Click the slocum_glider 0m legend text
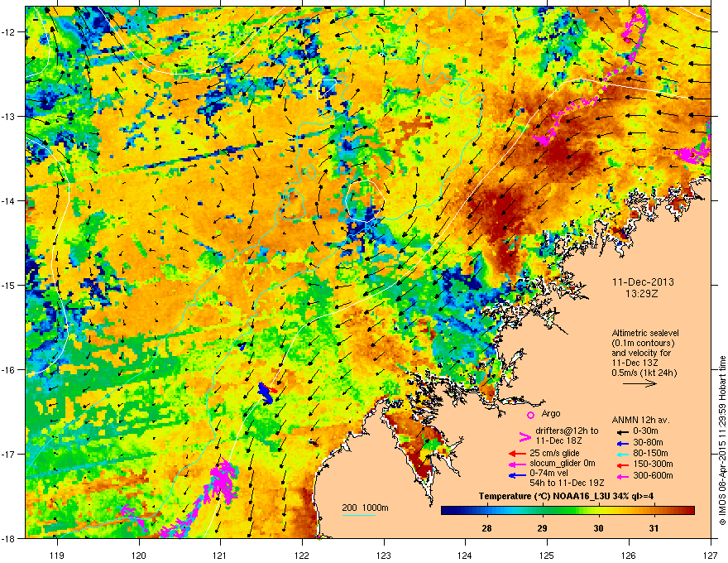 click(x=563, y=464)
